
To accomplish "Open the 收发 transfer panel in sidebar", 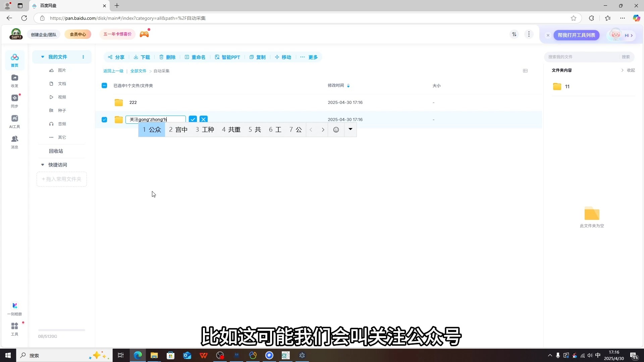I will (14, 80).
